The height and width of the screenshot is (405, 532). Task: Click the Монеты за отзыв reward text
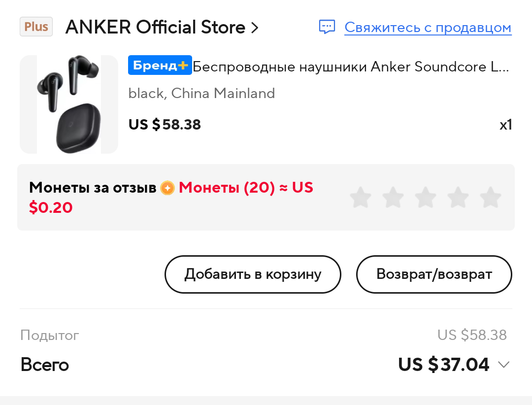[93, 188]
